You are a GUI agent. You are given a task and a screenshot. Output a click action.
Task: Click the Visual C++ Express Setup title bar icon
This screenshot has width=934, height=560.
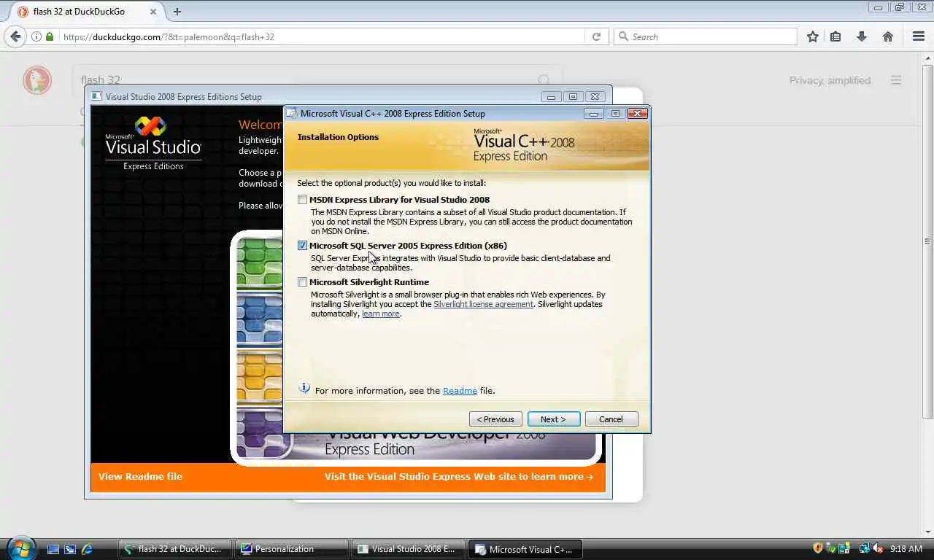click(292, 113)
